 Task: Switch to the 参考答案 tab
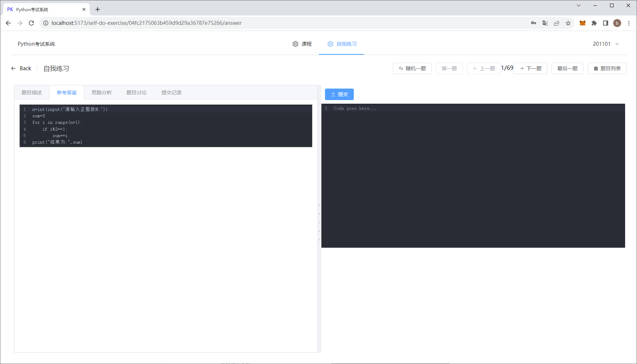[67, 93]
